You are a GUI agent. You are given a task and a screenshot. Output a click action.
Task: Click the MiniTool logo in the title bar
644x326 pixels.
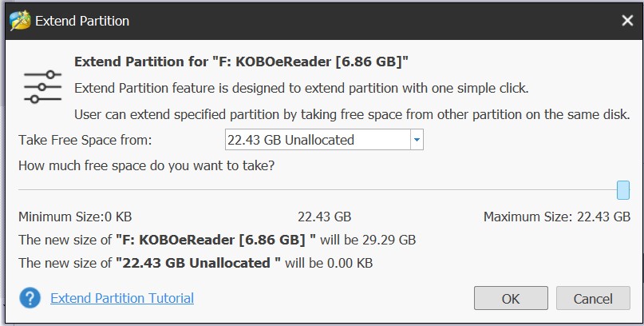[19, 20]
